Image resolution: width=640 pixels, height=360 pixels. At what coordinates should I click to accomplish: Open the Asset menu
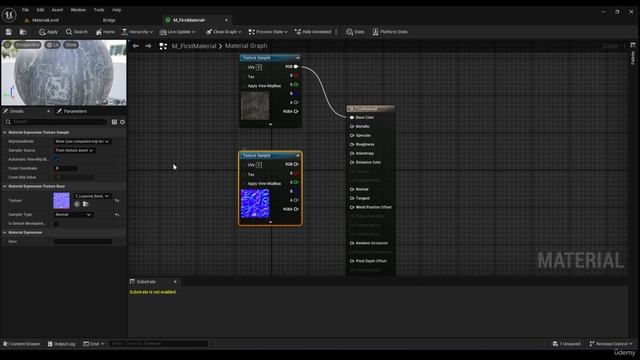coord(57,10)
